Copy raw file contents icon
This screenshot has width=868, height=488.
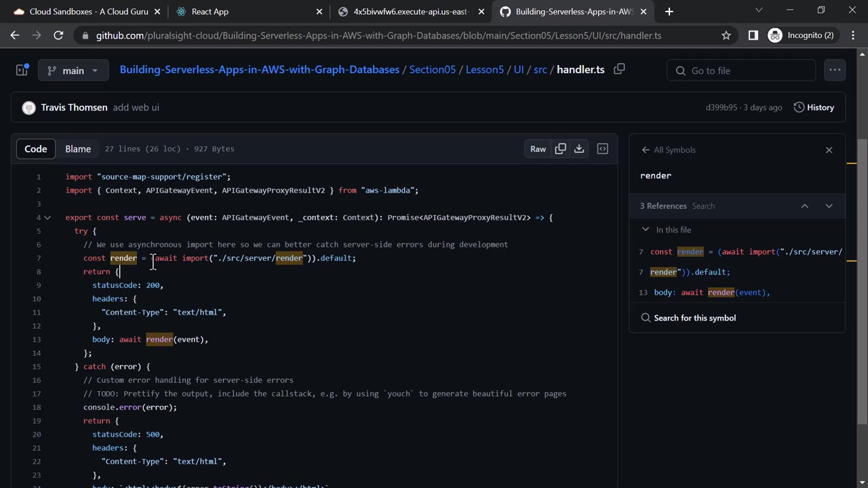coord(560,149)
